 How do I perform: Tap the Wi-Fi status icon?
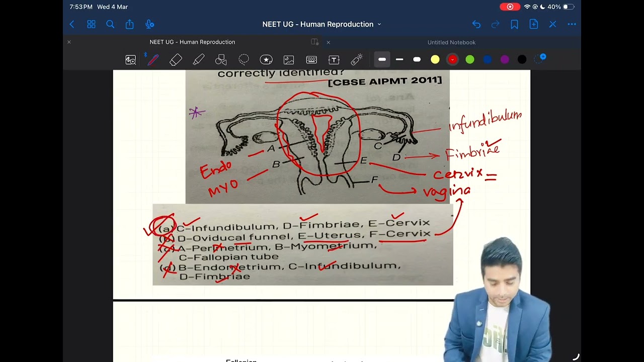(527, 7)
